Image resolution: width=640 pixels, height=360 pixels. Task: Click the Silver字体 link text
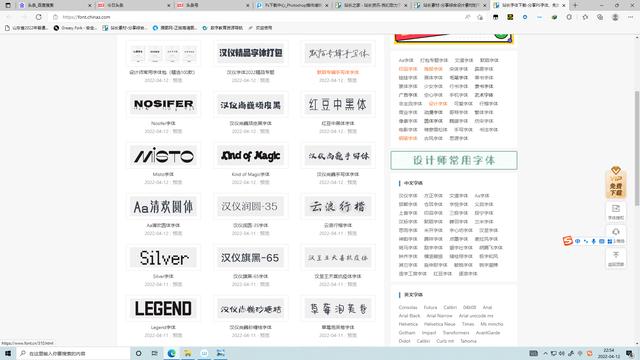(x=163, y=276)
